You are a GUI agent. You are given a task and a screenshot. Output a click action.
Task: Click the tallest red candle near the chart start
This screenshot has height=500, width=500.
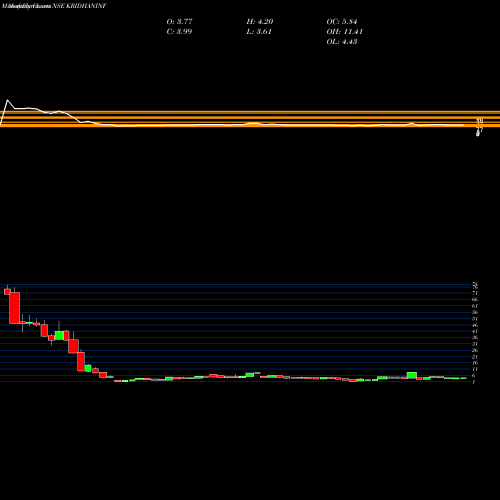click(x=15, y=308)
